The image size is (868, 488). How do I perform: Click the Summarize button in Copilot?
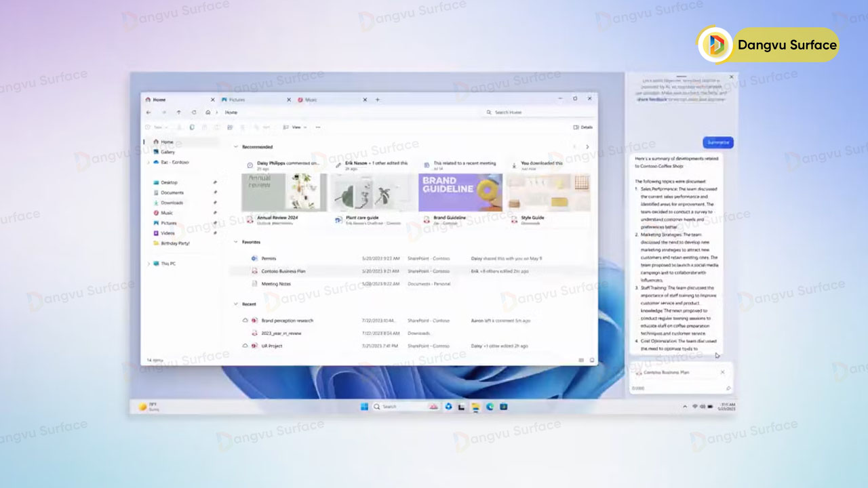coord(717,142)
